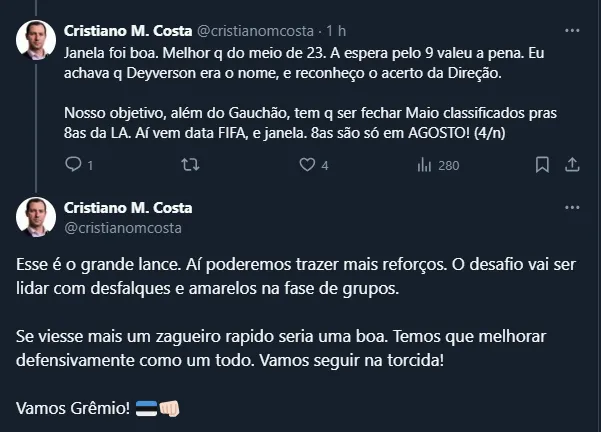Open Cristiano M. Costa name link in first tweet

pyautogui.click(x=128, y=29)
